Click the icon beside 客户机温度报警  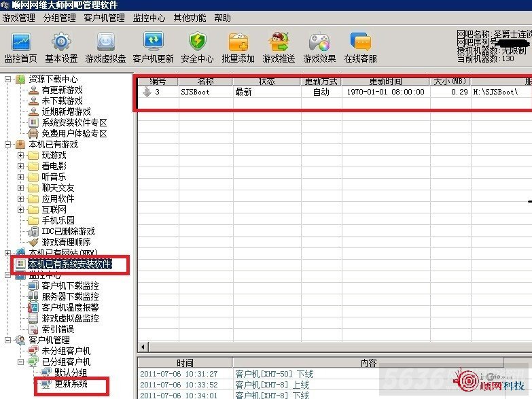(x=33, y=307)
